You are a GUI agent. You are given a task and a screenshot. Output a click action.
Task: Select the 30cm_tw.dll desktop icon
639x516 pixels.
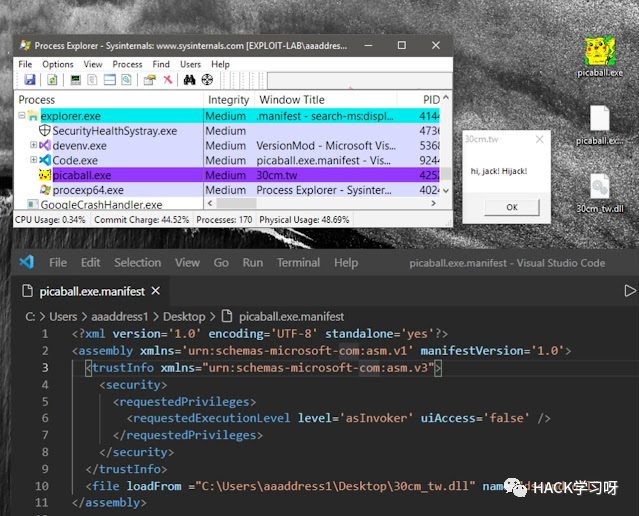tap(599, 193)
